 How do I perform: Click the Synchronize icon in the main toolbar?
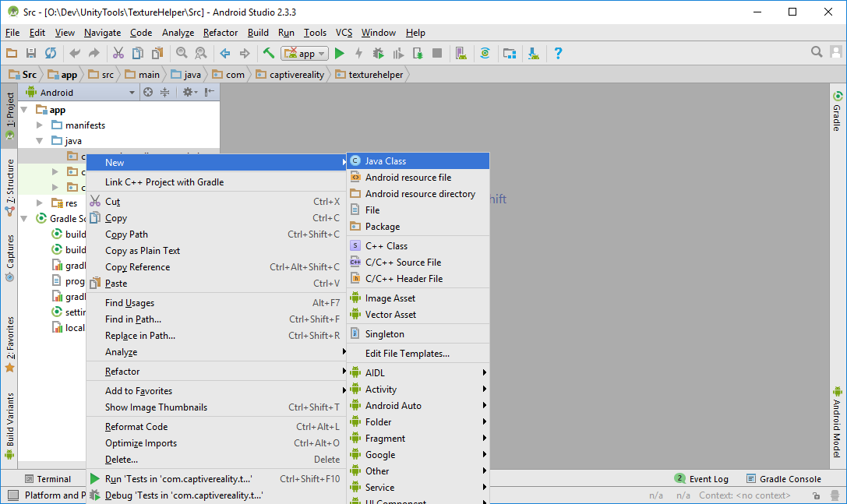pyautogui.click(x=50, y=53)
